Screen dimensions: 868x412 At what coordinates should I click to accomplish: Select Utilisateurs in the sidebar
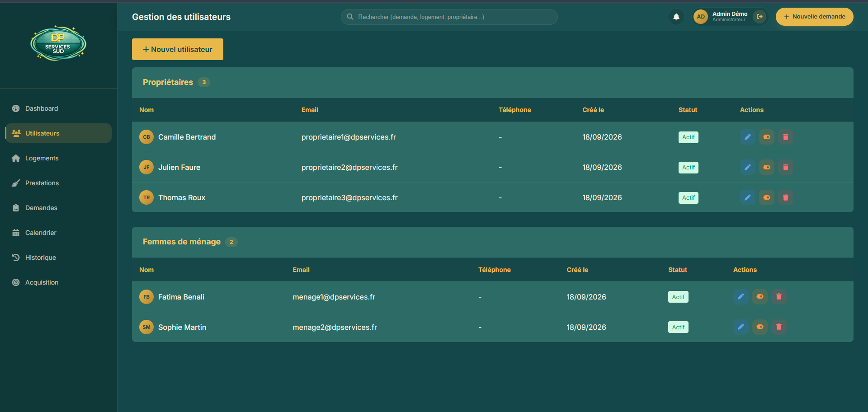click(58, 133)
